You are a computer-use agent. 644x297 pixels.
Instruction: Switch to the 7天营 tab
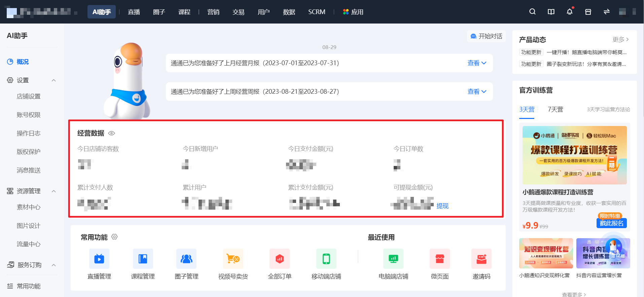[555, 110]
